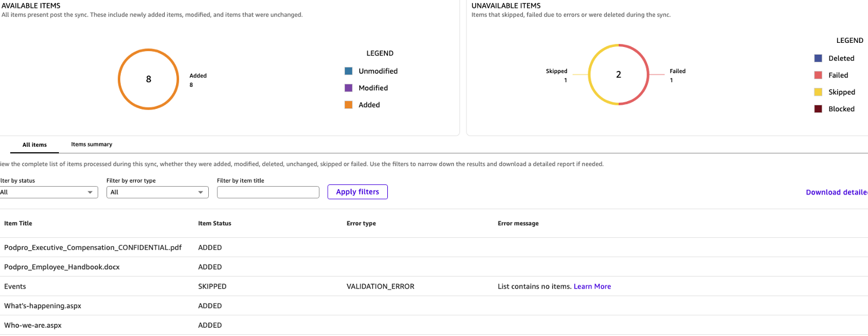Screen dimensions: 868x336
Task: Open the Download detailed report link
Action: pyautogui.click(x=836, y=192)
